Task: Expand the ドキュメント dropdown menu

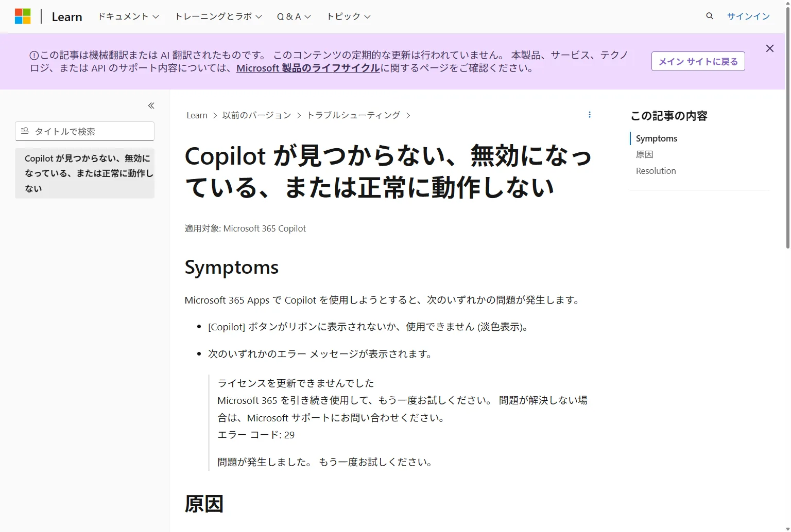Action: (128, 16)
